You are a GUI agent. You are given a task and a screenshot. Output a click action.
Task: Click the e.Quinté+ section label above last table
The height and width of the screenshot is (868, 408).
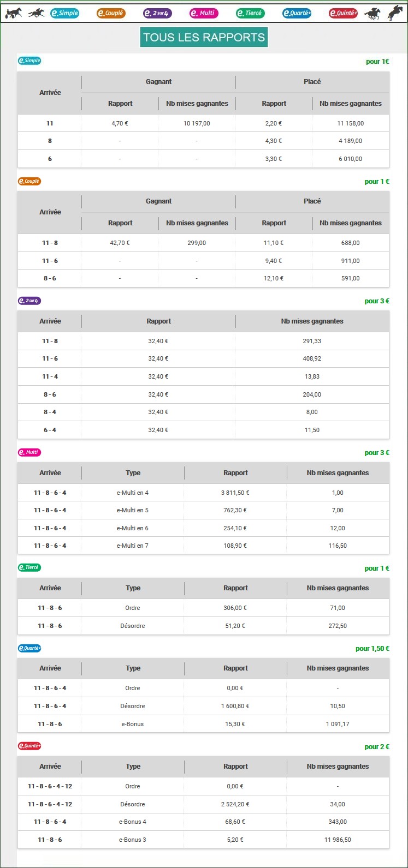29,746
